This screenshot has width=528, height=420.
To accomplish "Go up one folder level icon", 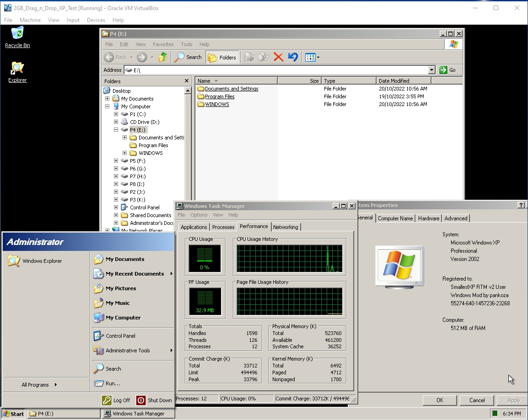I will (163, 57).
